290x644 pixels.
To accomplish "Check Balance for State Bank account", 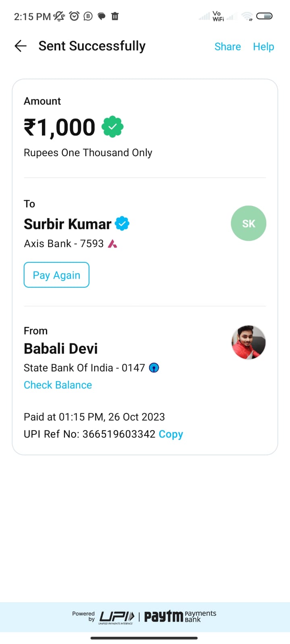I will point(58,385).
